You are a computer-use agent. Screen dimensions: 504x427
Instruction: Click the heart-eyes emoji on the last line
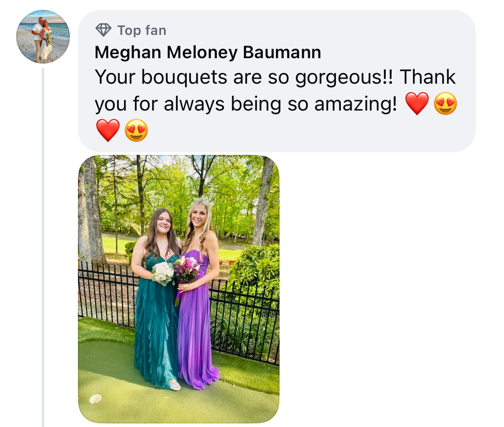click(136, 131)
